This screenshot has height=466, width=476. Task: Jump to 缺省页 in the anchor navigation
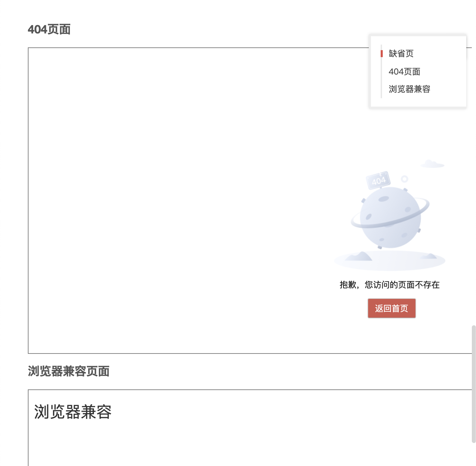coord(401,54)
